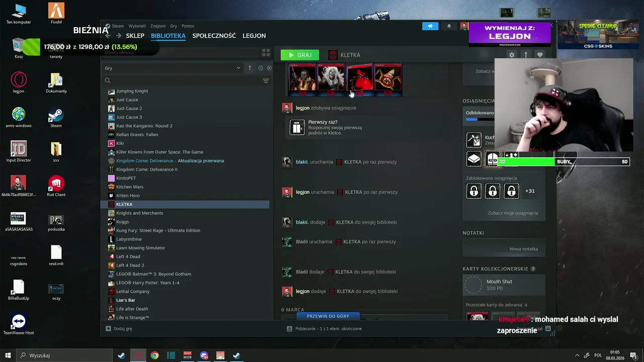Open Windows Start menu
Viewport: 644px width, 362px height.
[x=8, y=355]
